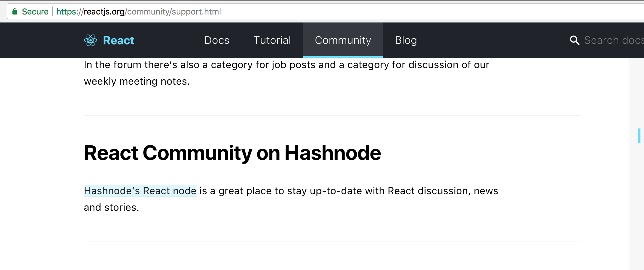Select the Community navigation tab
The width and height of the screenshot is (644, 270).
pyautogui.click(x=343, y=40)
